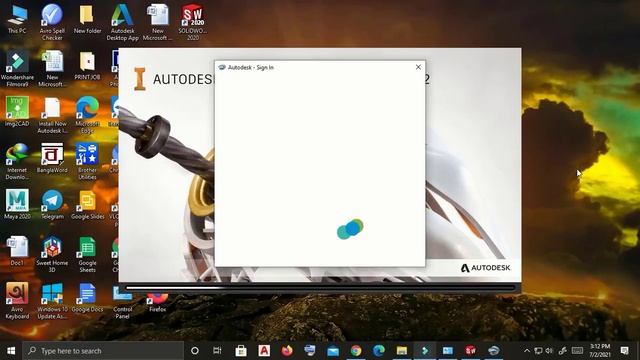This screenshot has width=640, height=360.
Task: Select the Windows 10 Update Assistant icon
Action: 52,301
